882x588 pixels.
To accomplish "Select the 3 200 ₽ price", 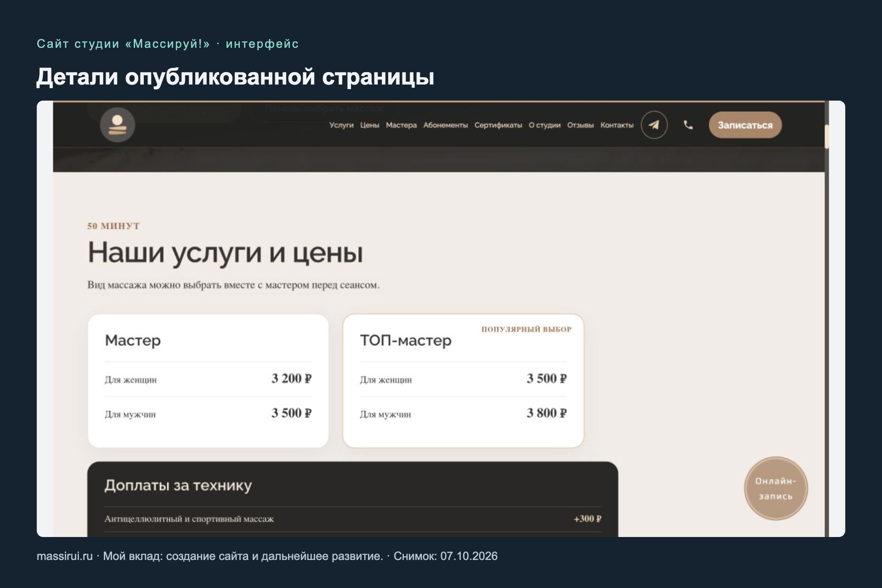I will 291,379.
